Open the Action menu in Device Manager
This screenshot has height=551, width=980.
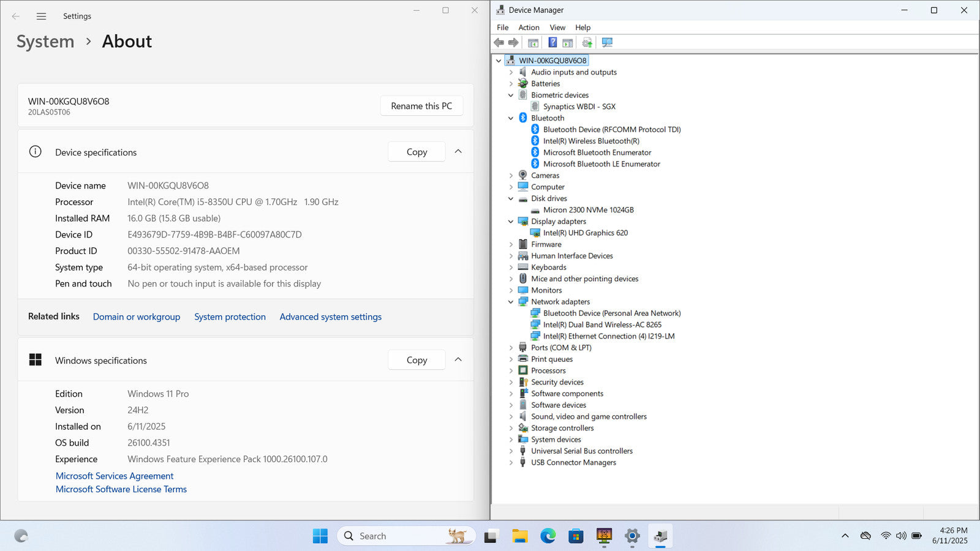(x=529, y=28)
